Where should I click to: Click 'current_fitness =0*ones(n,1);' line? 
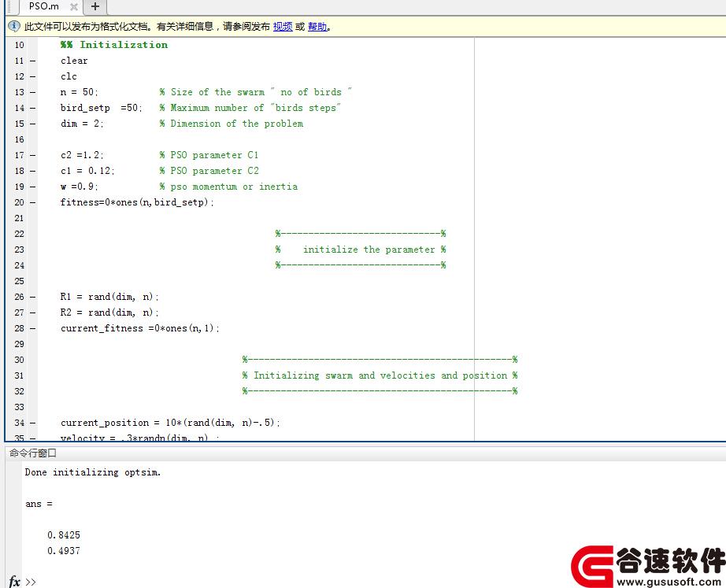140,328
